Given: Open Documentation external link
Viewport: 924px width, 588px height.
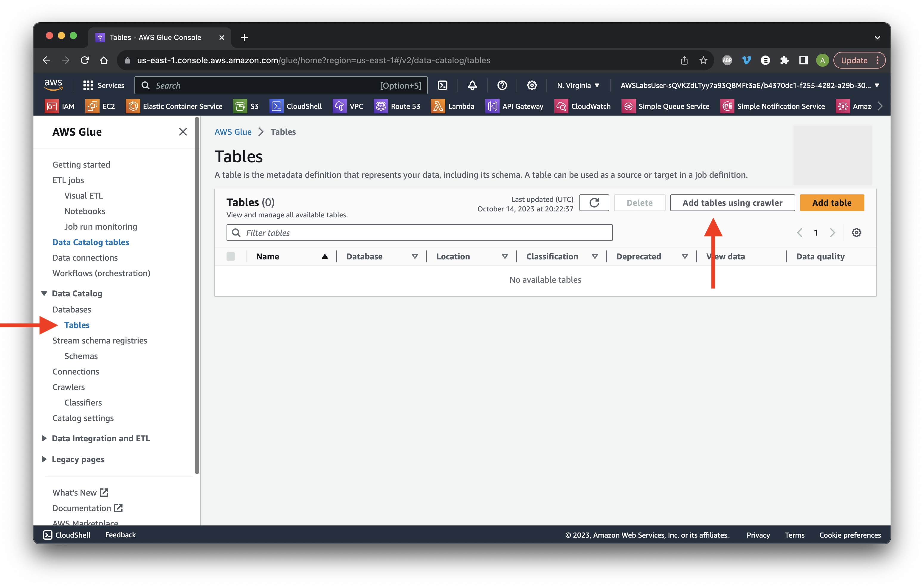Looking at the screenshot, I should pos(88,508).
